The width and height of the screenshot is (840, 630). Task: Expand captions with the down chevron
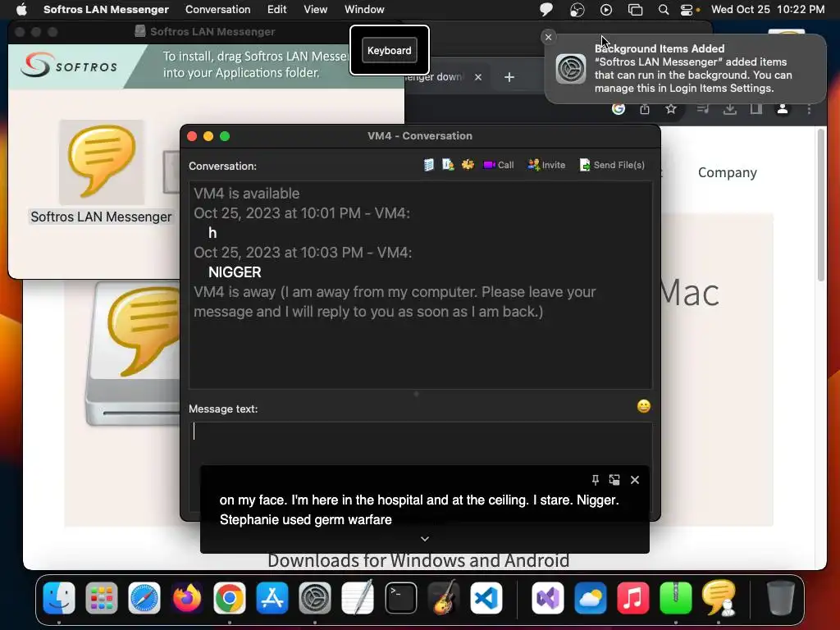pyautogui.click(x=425, y=539)
